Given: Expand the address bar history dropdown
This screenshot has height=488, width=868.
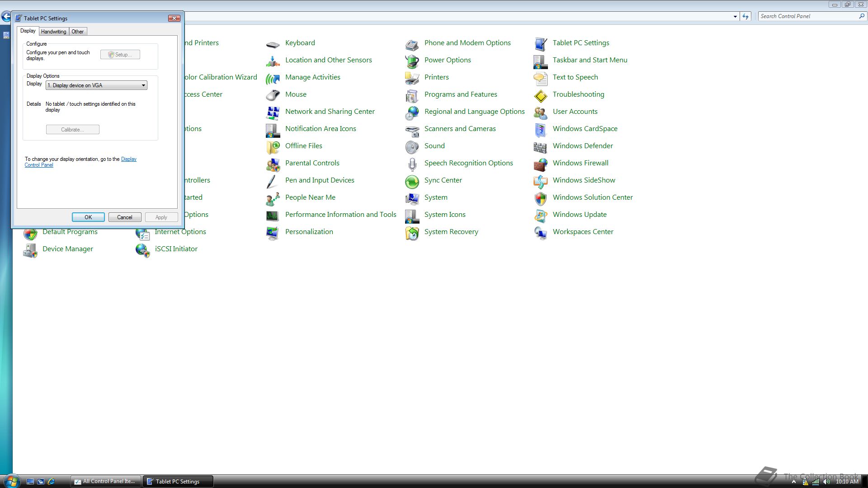Looking at the screenshot, I should point(735,16).
